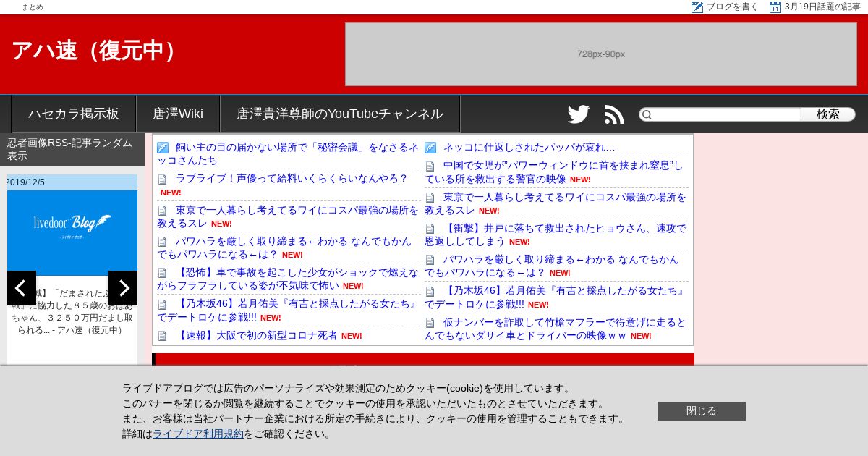Click the 2019/12/5 date label in sidebar
This screenshot has width=868, height=456.
(26, 182)
